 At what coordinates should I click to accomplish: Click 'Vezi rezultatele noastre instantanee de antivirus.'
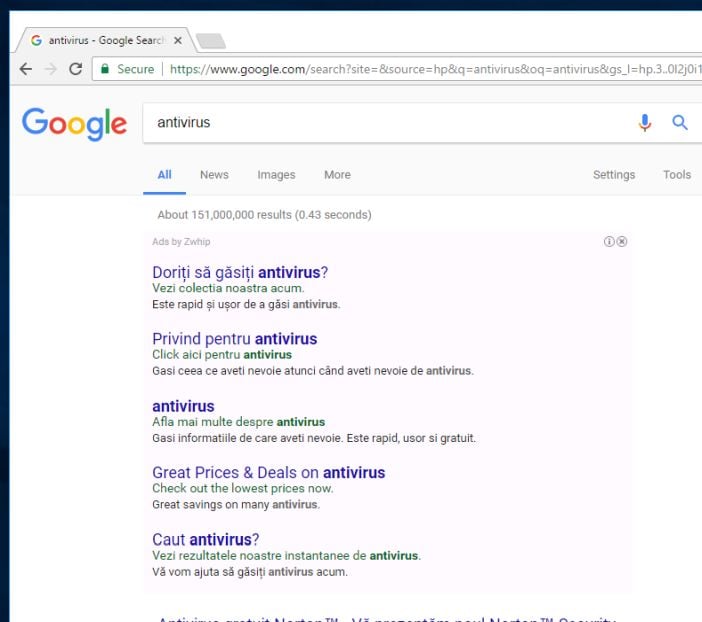coord(287,556)
